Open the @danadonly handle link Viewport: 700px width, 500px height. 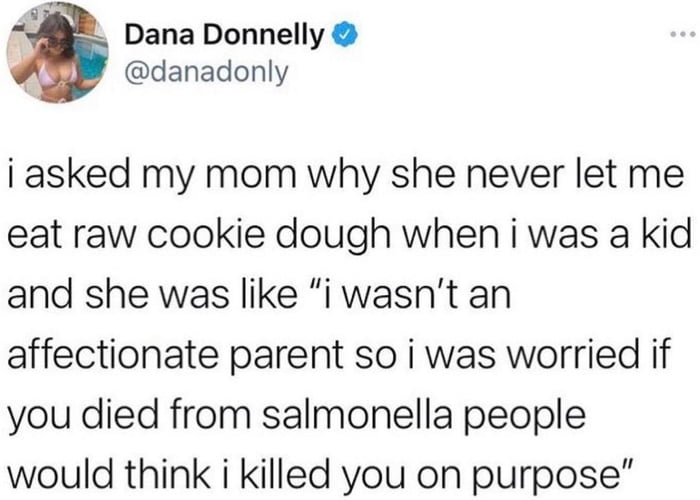click(x=207, y=72)
